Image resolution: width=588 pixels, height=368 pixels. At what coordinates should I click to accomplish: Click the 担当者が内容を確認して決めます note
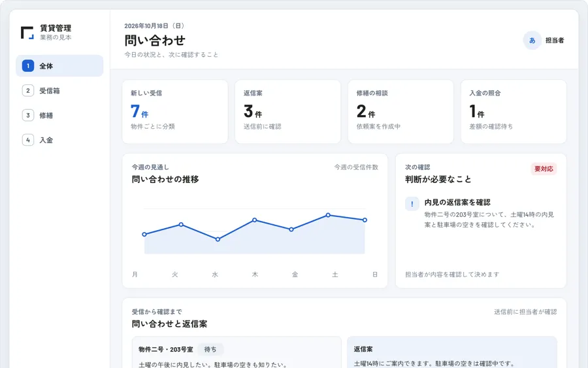tap(452, 275)
